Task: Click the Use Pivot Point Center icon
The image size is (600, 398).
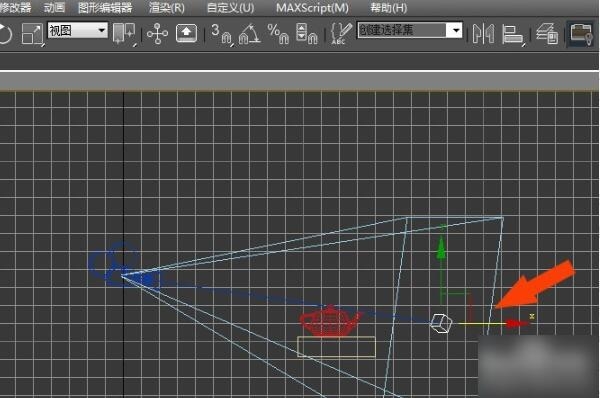Action: click(x=124, y=33)
